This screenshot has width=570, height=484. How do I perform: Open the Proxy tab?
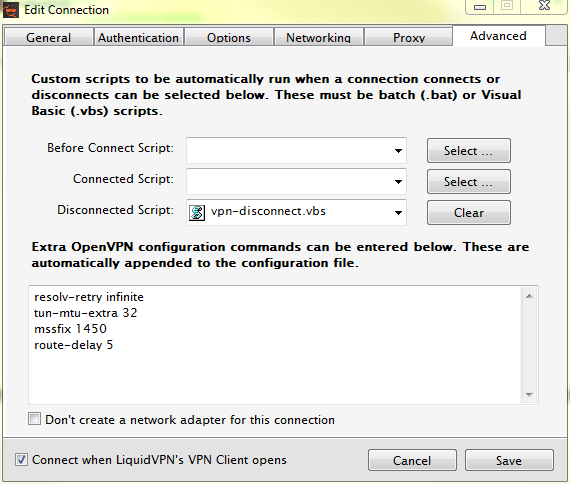[x=409, y=37]
